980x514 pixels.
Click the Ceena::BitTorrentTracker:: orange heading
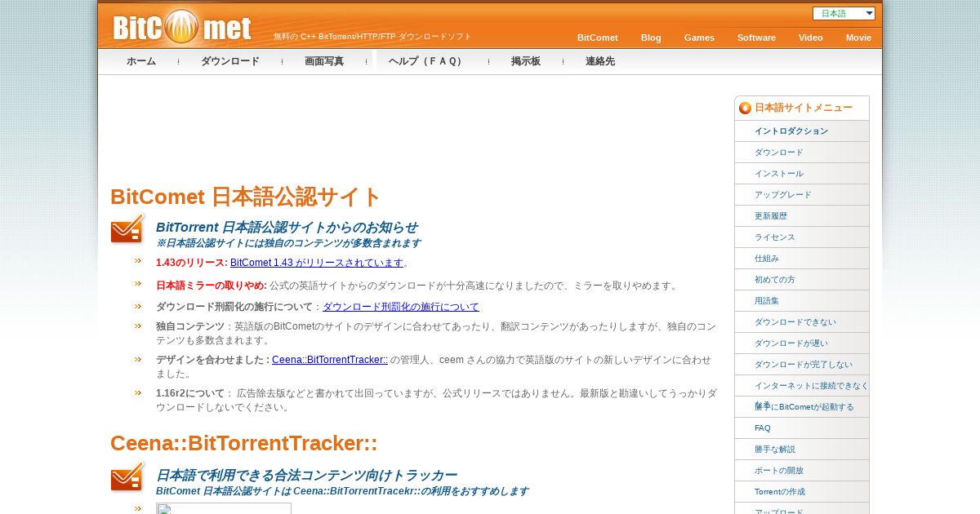[x=244, y=443]
